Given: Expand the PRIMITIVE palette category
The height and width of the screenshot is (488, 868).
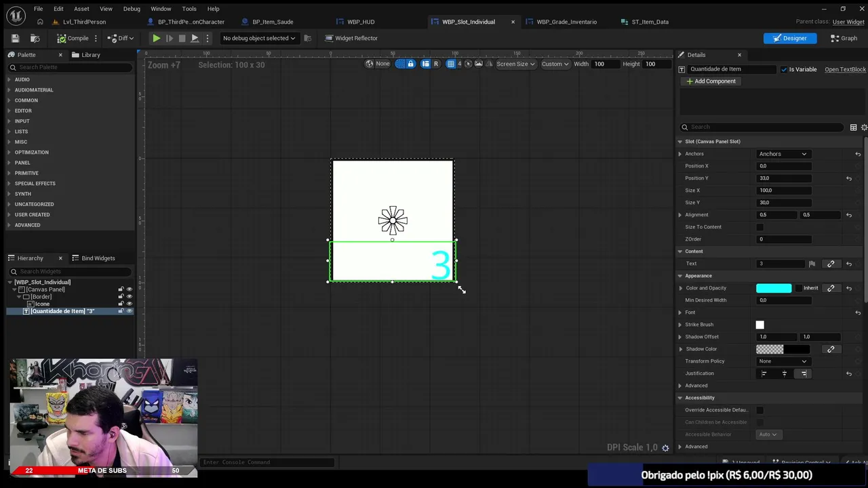Looking at the screenshot, I should pyautogui.click(x=26, y=173).
